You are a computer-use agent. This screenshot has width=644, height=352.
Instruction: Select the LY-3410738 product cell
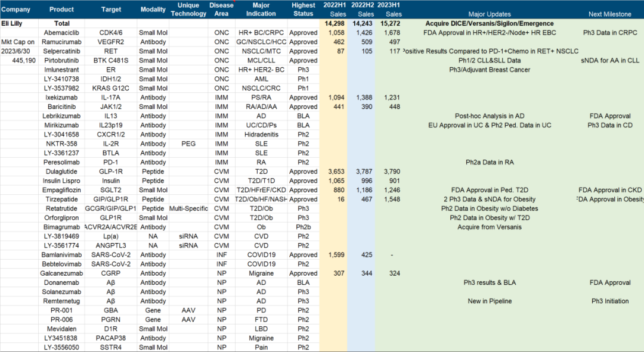click(61, 79)
